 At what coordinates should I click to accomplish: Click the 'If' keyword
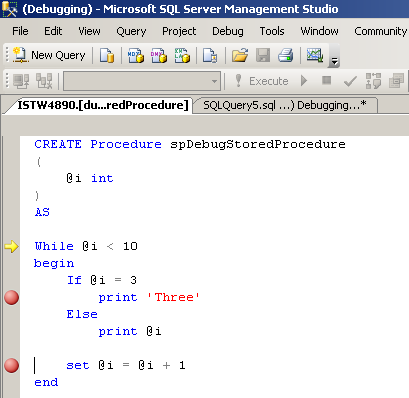tap(74, 280)
